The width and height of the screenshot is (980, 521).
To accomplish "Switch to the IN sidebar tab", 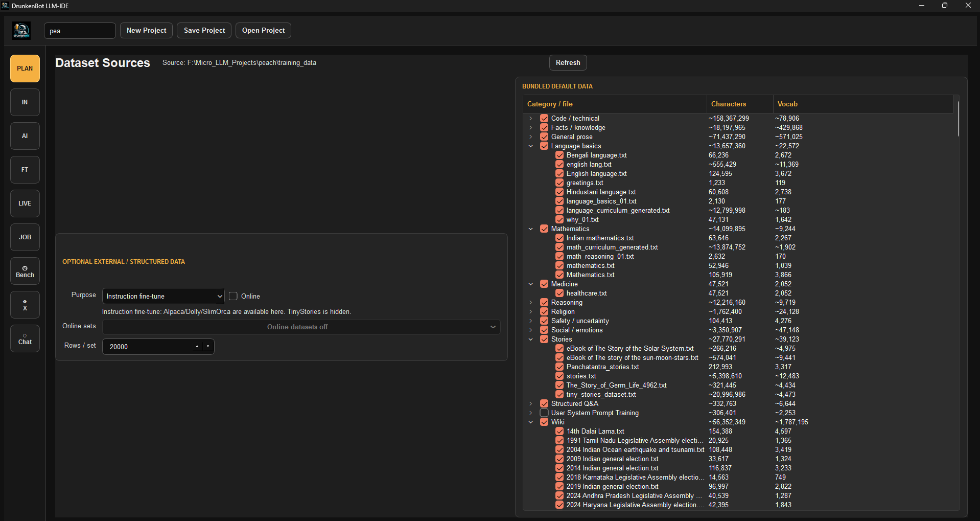I will point(25,102).
